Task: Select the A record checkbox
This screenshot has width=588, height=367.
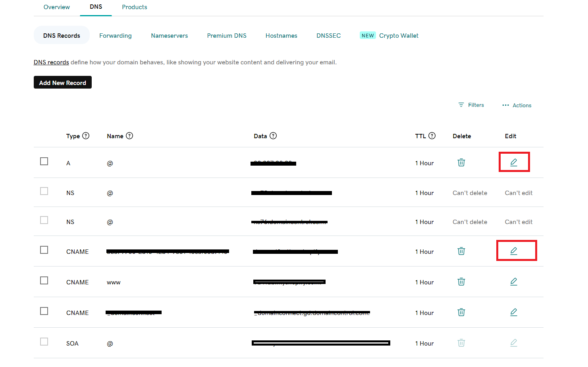Action: click(44, 161)
